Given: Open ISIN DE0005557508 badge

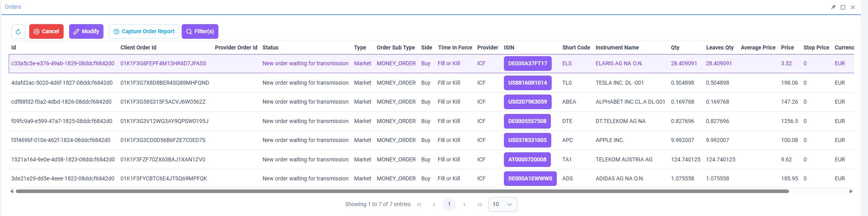Looking at the screenshot, I should click(527, 121).
